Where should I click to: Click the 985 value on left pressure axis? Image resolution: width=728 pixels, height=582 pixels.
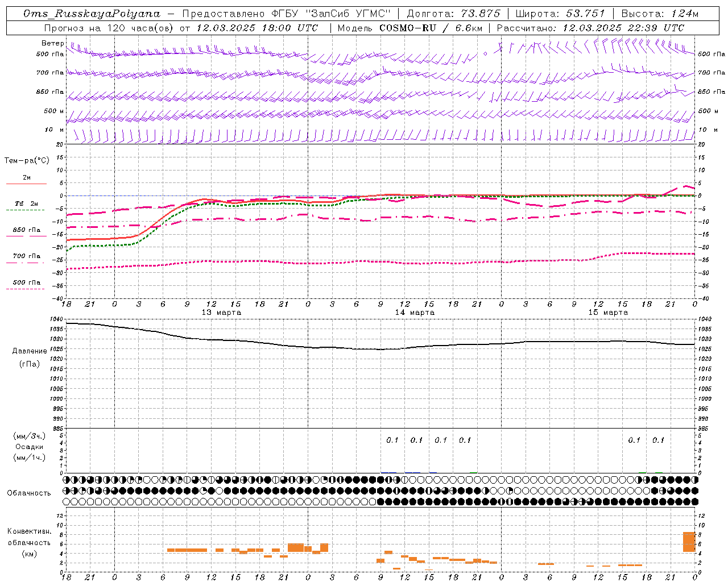click(x=57, y=429)
